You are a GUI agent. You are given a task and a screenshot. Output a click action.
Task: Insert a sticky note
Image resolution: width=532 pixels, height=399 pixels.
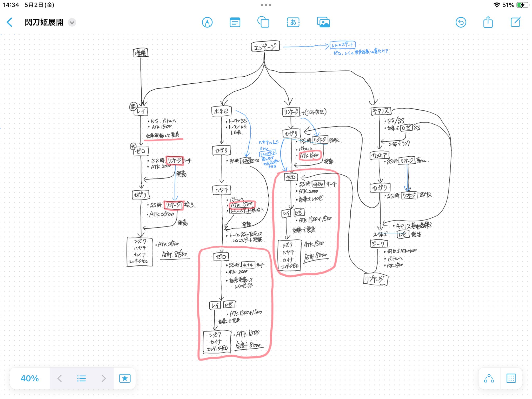(235, 22)
